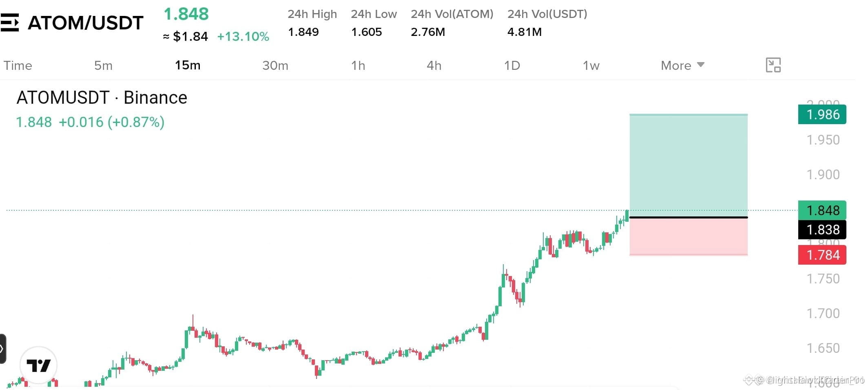Screen dimensions: 868x390
Task: Select the green profit target zone
Action: point(689,165)
